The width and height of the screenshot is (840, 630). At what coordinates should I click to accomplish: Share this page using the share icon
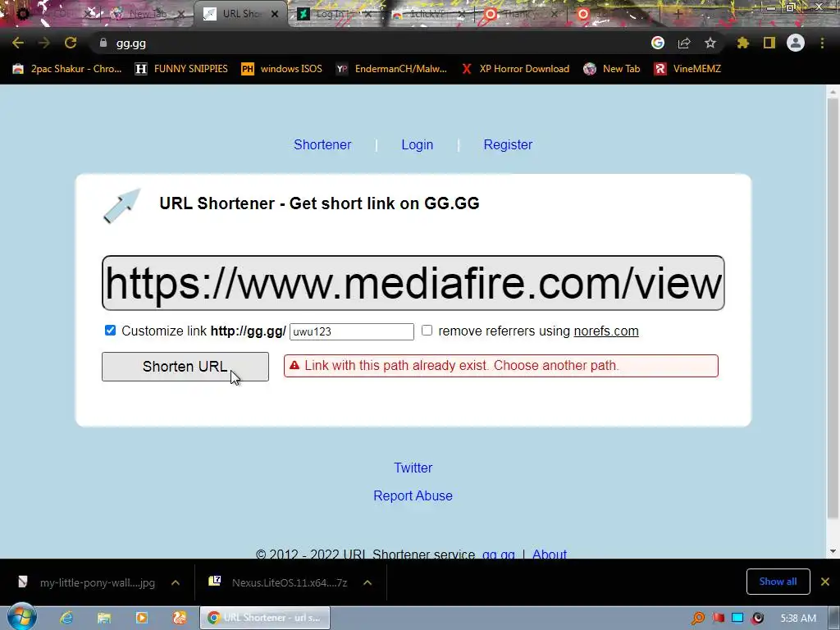pos(684,43)
